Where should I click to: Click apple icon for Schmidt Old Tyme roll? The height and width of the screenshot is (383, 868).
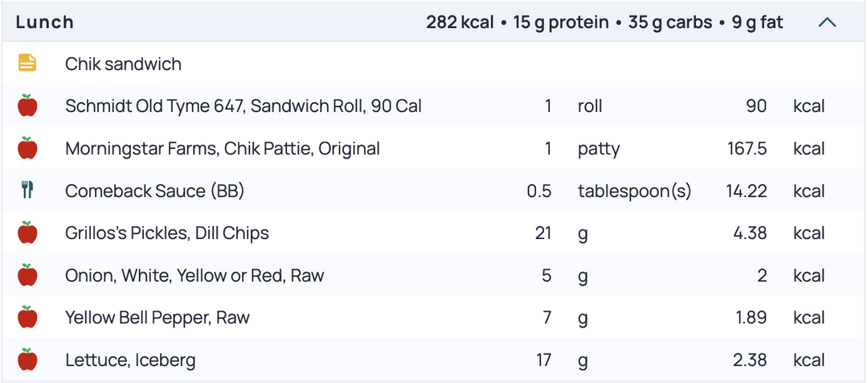[x=27, y=105]
